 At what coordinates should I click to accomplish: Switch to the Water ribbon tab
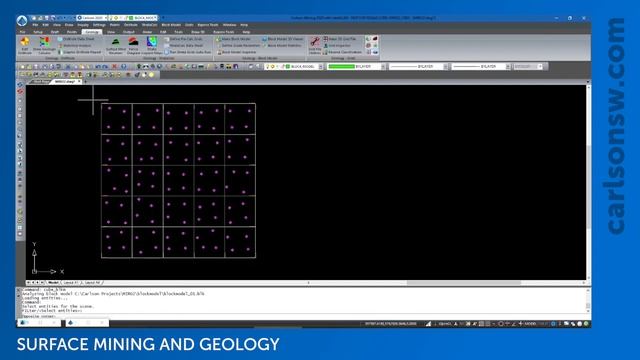(147, 31)
